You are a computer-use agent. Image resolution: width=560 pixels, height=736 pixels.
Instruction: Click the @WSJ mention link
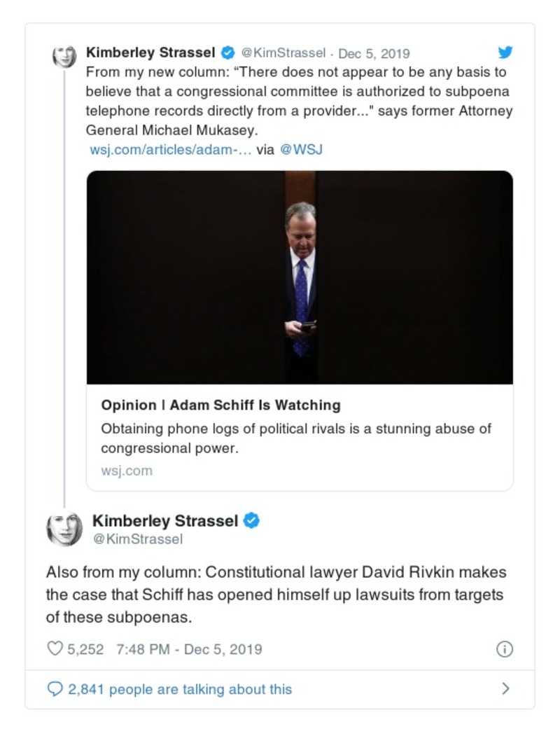coord(301,149)
